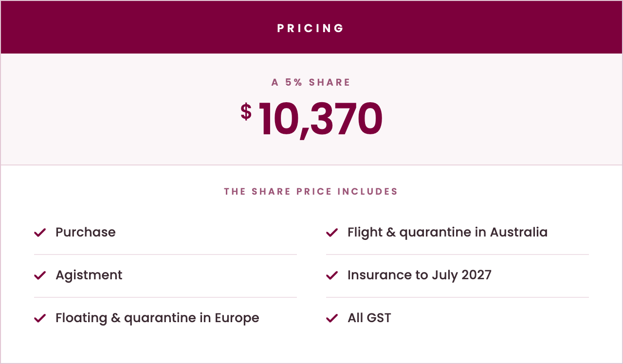Viewport: 623px width, 364px height.
Task: Click Floating & quarantine in Europe text
Action: (157, 318)
